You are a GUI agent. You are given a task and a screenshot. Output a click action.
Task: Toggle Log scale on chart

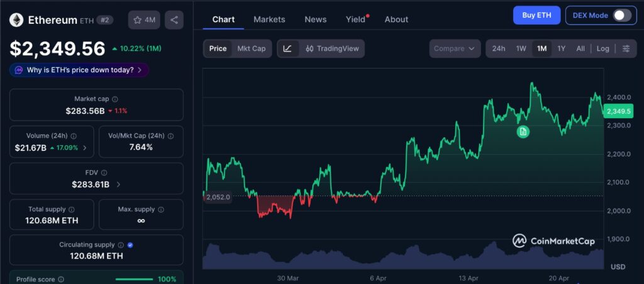603,48
